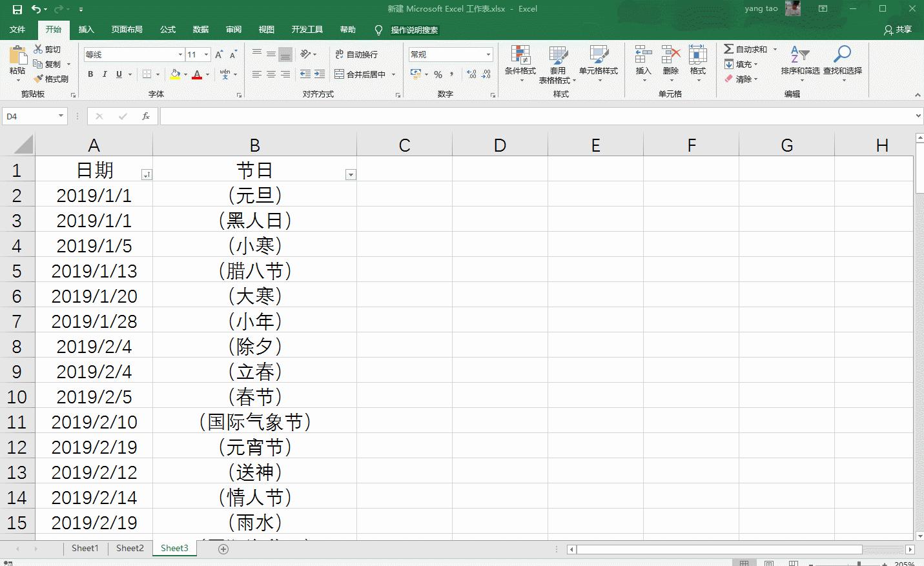The image size is (924, 566).
Task: Toggle italic formatting with the I button
Action: 105,75
